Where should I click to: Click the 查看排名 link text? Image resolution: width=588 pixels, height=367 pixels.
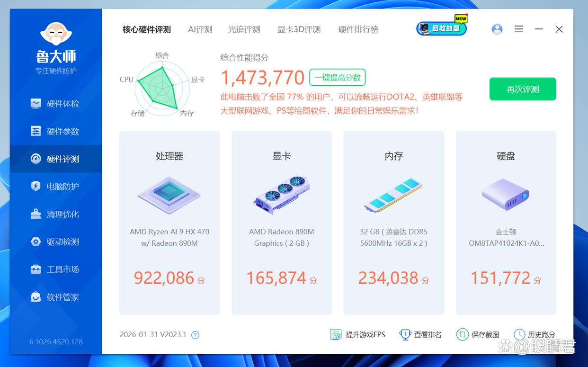point(428,335)
